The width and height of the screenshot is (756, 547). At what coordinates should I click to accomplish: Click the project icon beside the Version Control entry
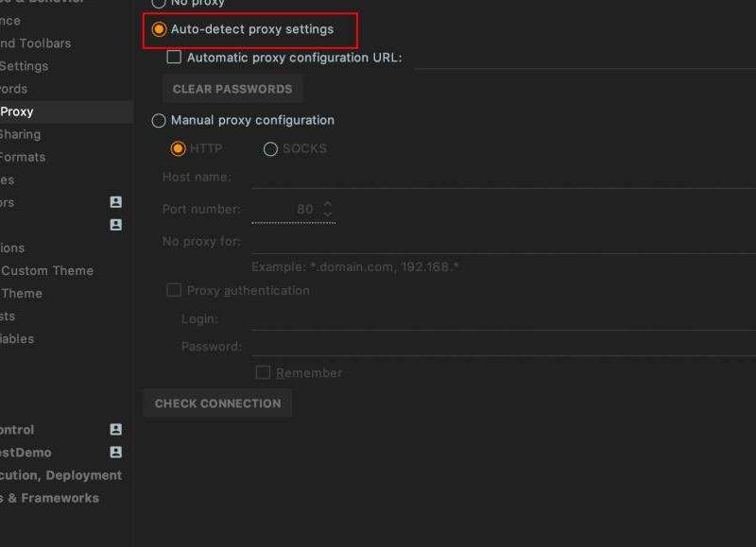click(116, 430)
